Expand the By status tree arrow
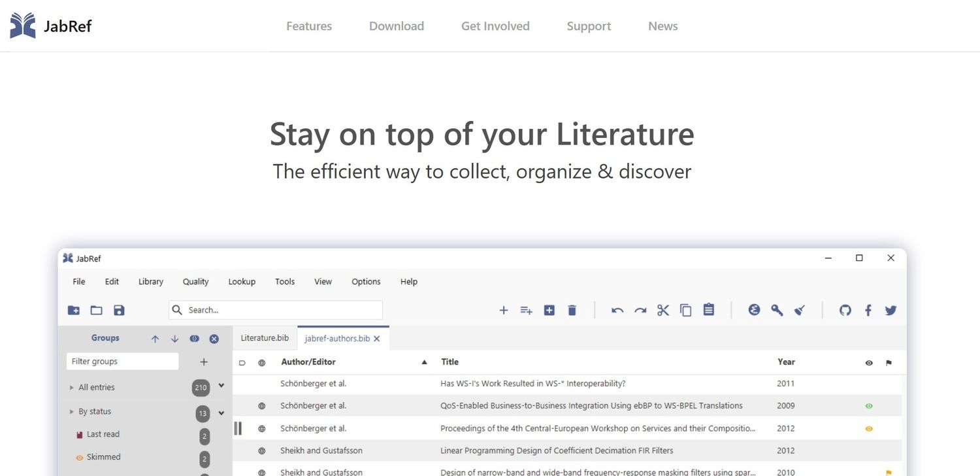The width and height of the screenshot is (980, 476). pyautogui.click(x=72, y=412)
